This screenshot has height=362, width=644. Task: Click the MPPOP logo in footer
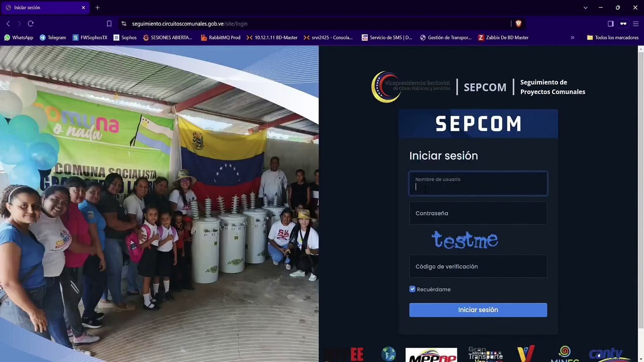tap(431, 355)
